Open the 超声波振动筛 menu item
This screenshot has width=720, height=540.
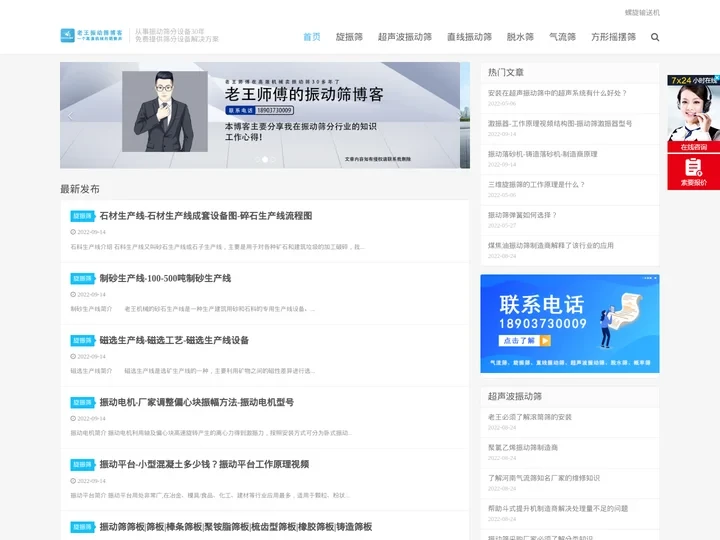405,37
